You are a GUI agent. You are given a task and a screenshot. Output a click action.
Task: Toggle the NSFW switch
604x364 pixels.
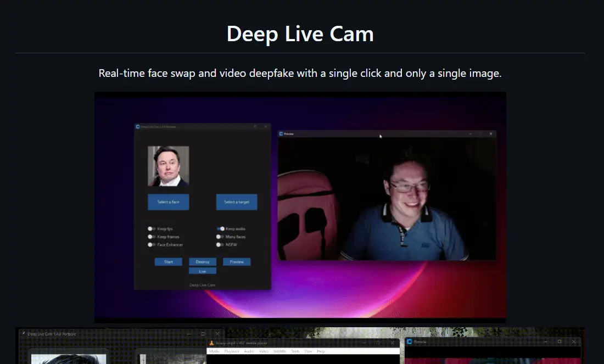(220, 245)
